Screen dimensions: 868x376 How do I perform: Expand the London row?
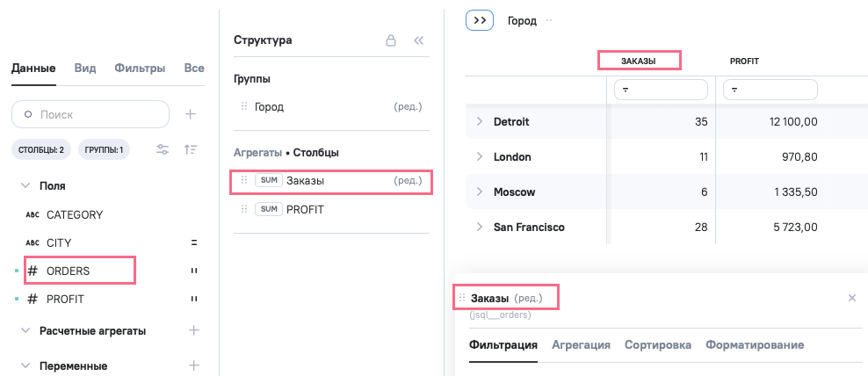(480, 156)
